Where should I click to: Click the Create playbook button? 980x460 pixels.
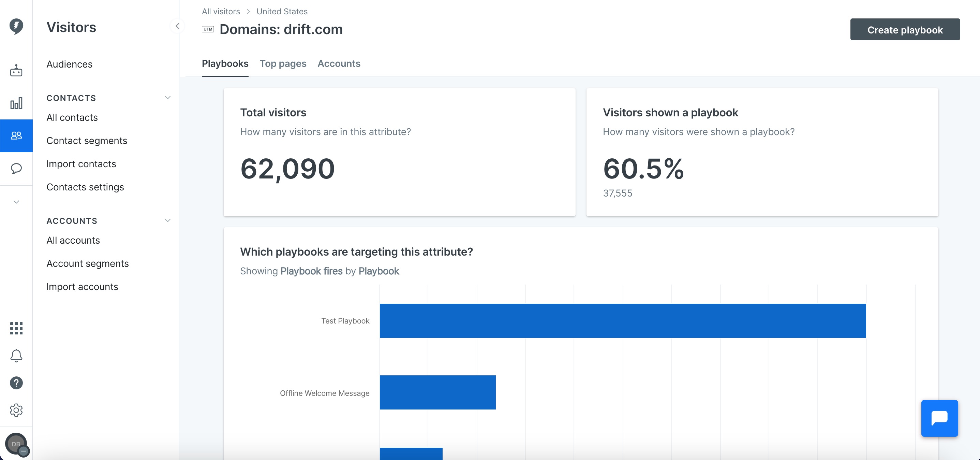(905, 29)
